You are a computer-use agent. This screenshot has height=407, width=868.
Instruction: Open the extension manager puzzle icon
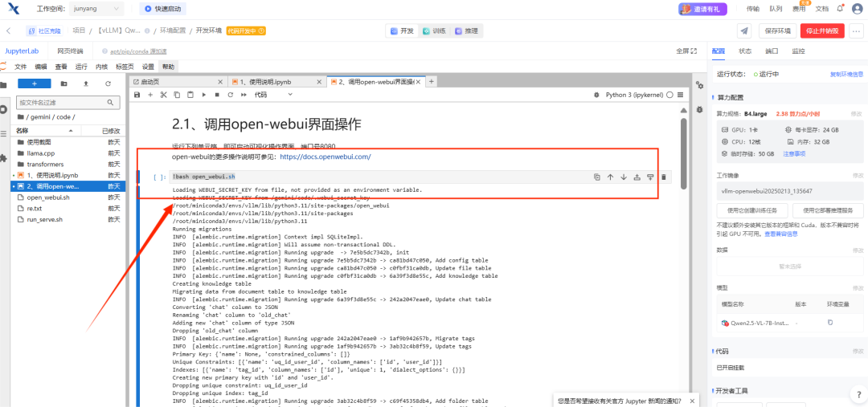tap(4, 157)
